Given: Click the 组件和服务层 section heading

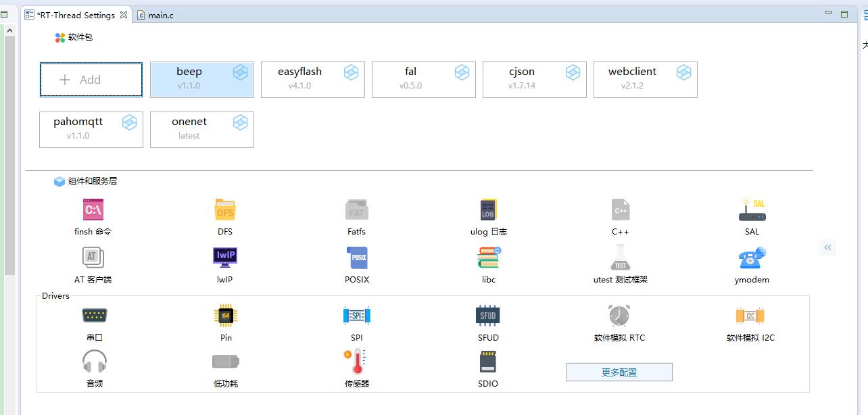Looking at the screenshot, I should point(93,181).
